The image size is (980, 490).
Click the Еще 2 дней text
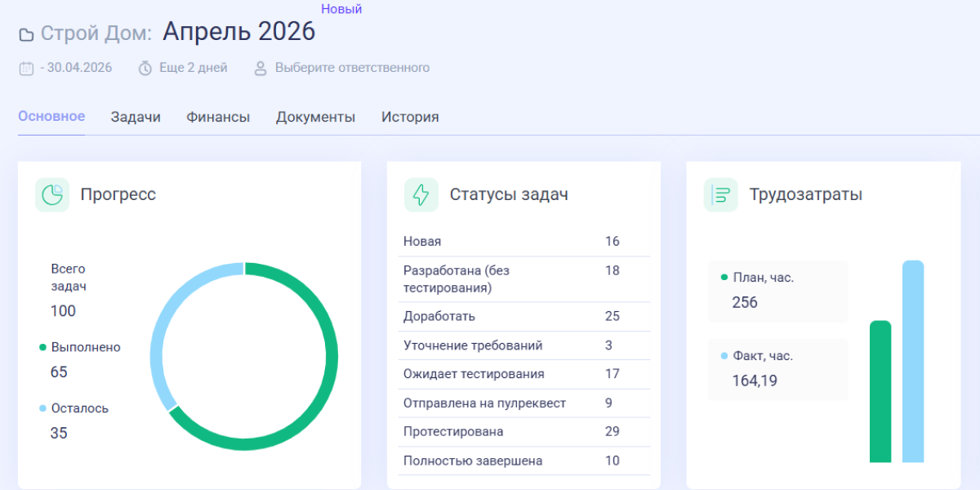pyautogui.click(x=194, y=68)
